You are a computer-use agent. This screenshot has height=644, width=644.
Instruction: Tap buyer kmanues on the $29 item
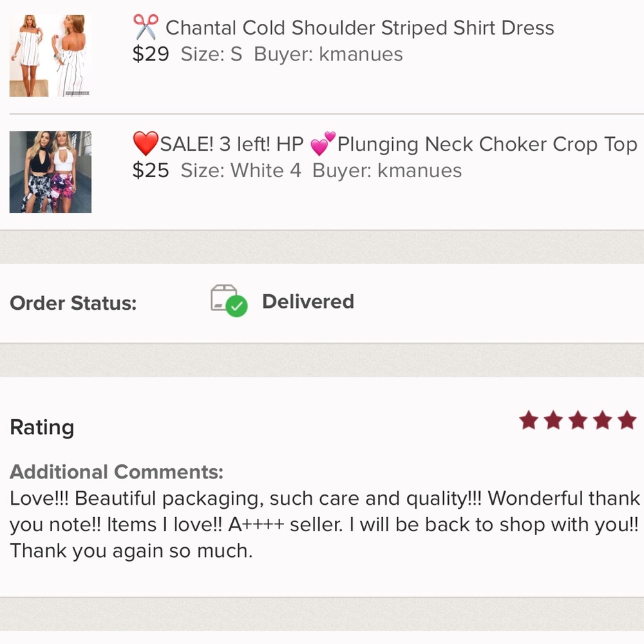361,54
